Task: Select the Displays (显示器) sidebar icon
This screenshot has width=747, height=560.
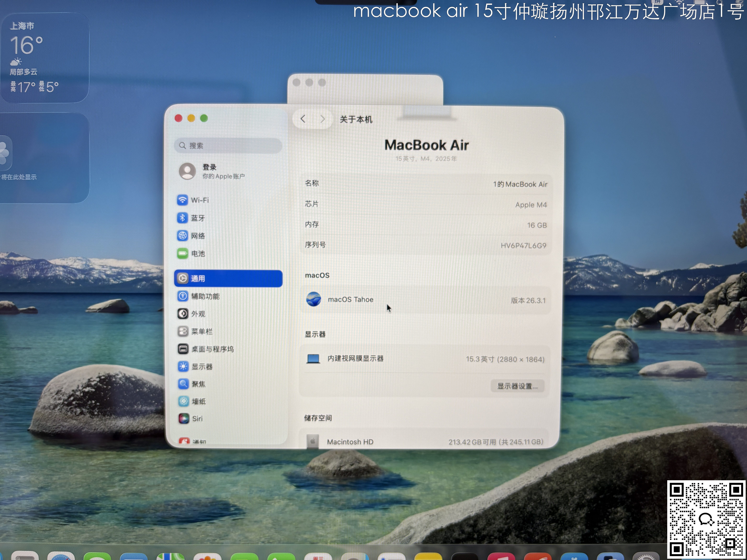Action: pos(183,366)
